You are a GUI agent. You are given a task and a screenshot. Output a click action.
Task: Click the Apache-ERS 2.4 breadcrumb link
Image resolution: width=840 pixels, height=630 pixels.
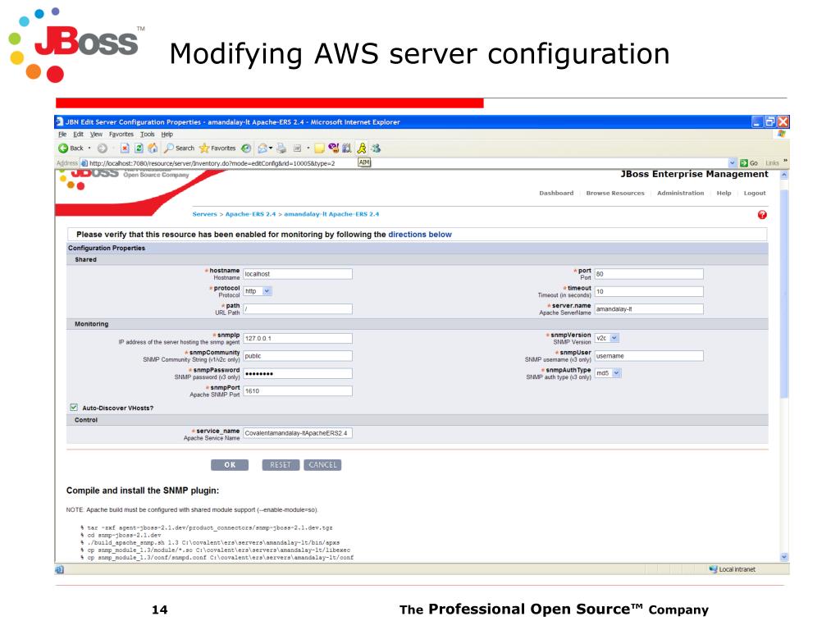250,214
